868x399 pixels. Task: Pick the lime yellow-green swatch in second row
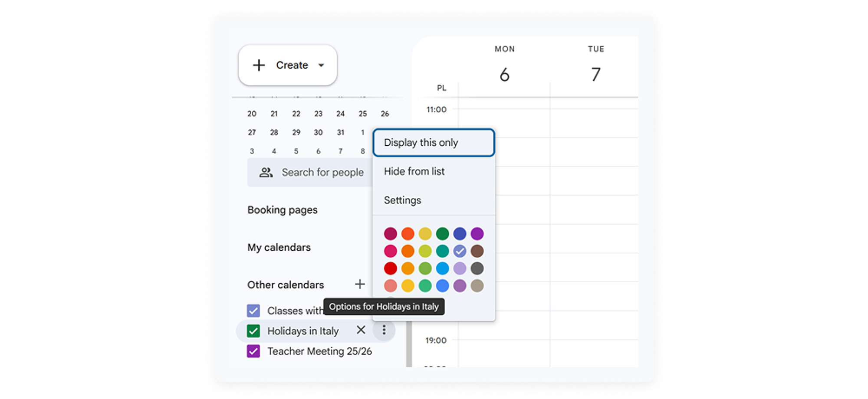tap(425, 251)
